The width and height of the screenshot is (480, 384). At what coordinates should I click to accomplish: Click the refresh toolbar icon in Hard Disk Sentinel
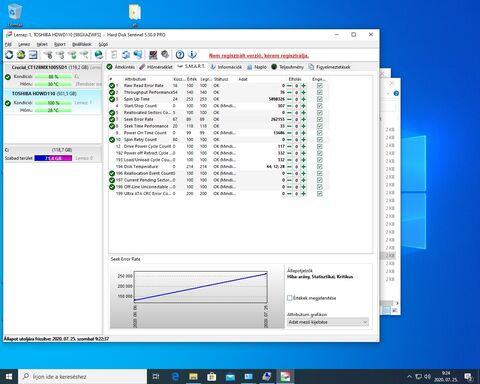pyautogui.click(x=9, y=55)
